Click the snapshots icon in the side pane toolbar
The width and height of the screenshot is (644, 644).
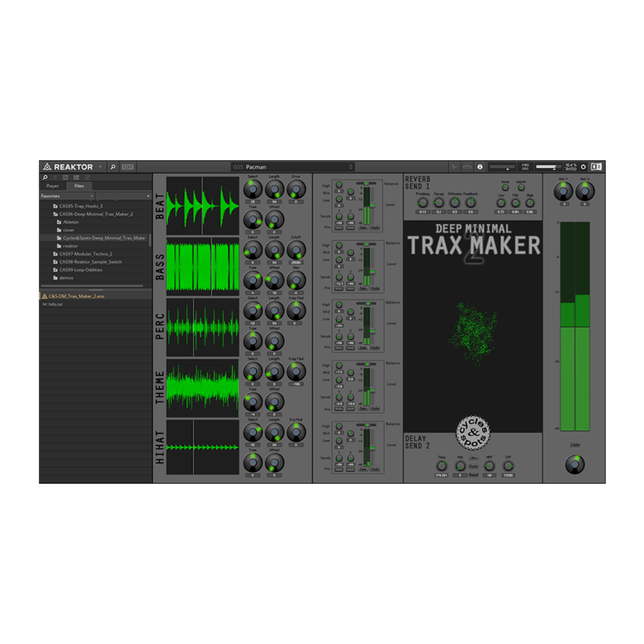pyautogui.click(x=65, y=178)
